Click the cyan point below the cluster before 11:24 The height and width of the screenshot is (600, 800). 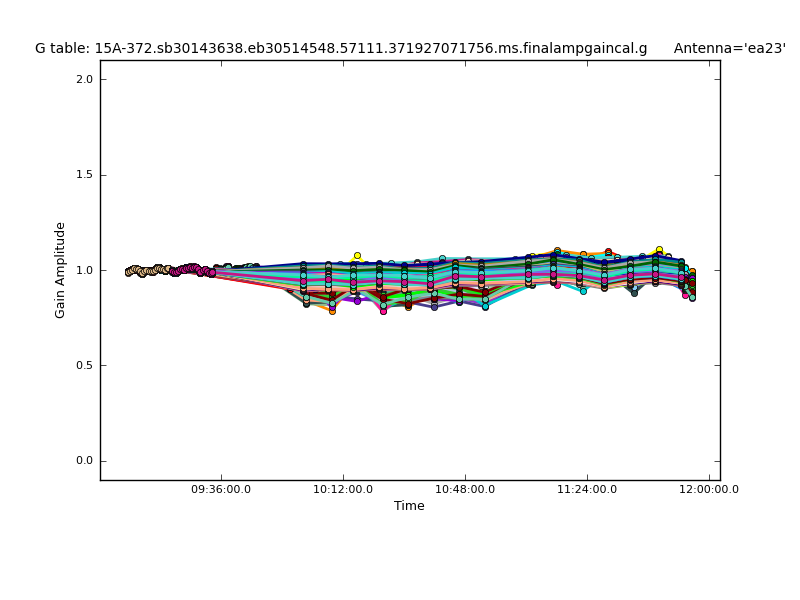(x=583, y=291)
